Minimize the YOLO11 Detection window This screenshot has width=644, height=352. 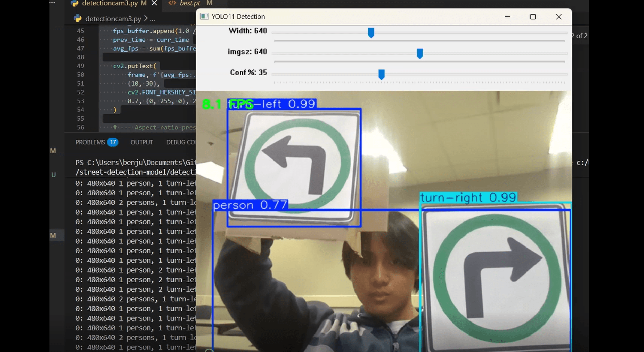coord(508,16)
